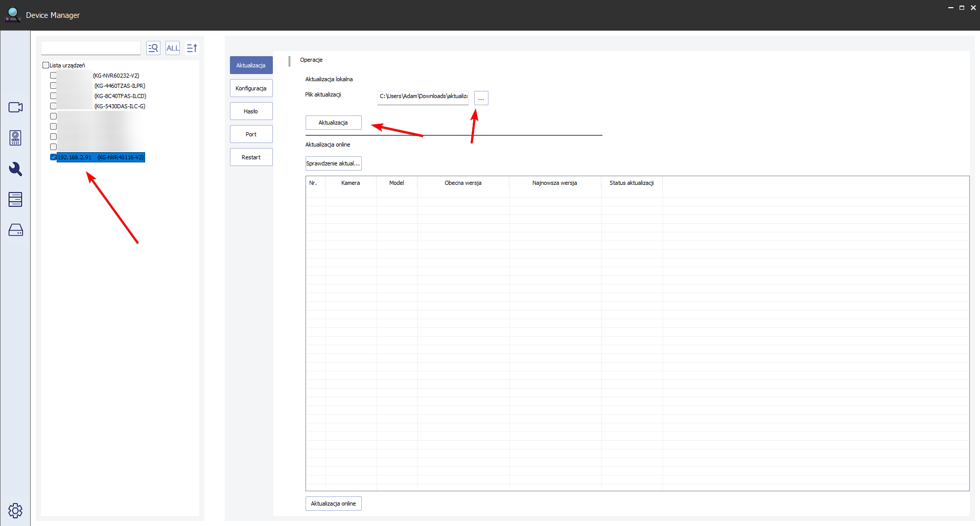
Task: Browse for update file with ellipsis button
Action: pos(481,98)
